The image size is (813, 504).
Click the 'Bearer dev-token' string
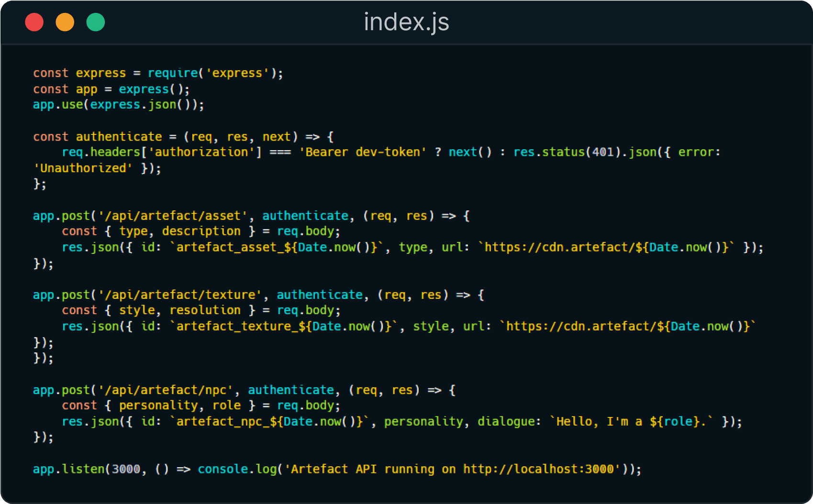363,152
